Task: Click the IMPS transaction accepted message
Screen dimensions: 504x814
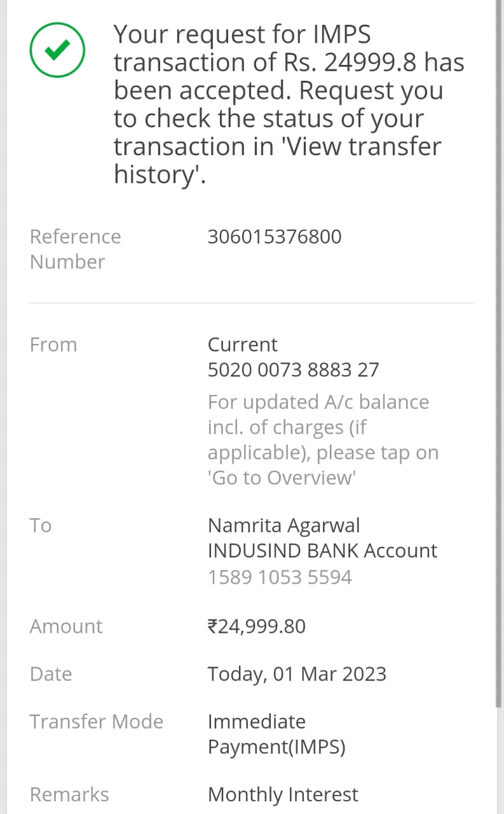Action: point(289,104)
